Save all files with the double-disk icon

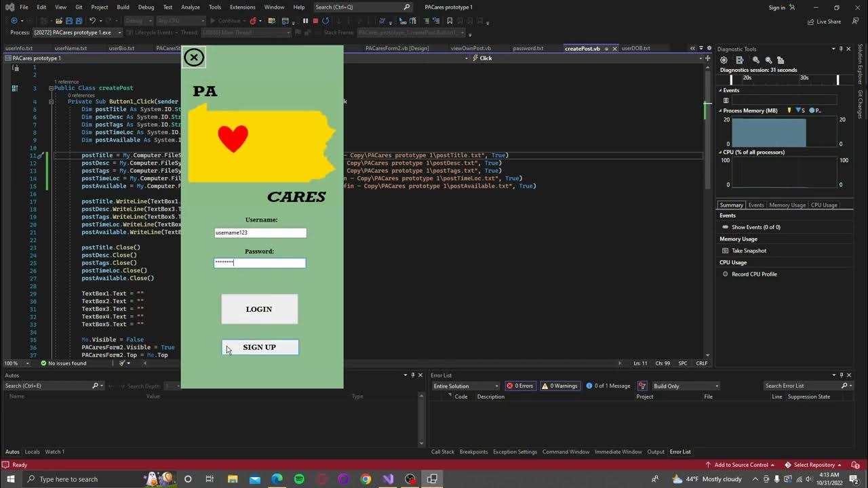click(79, 21)
